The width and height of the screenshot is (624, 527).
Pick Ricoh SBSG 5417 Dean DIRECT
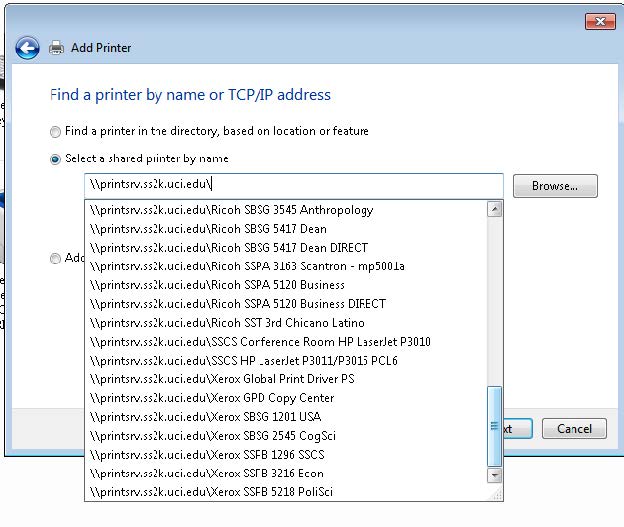228,247
